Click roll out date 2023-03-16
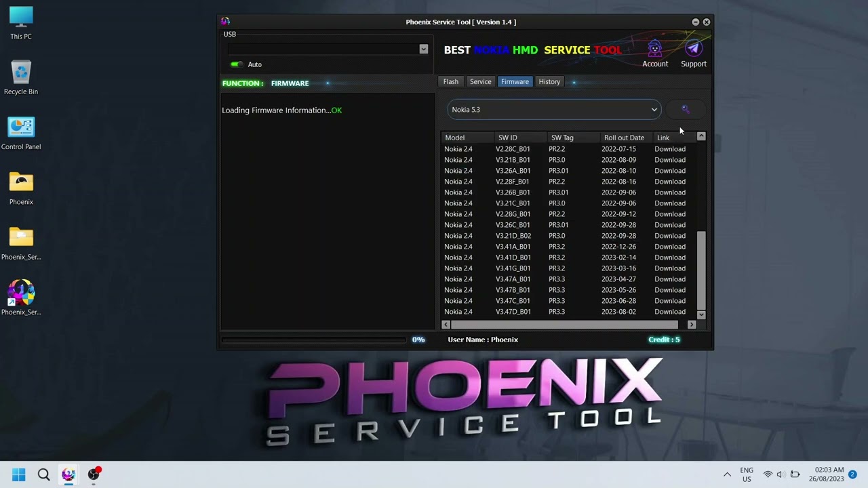Image resolution: width=868 pixels, height=488 pixels. tap(618, 268)
